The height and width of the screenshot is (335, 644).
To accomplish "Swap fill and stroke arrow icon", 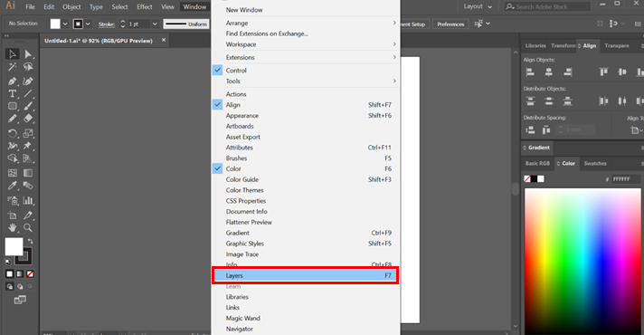I will coord(30,241).
